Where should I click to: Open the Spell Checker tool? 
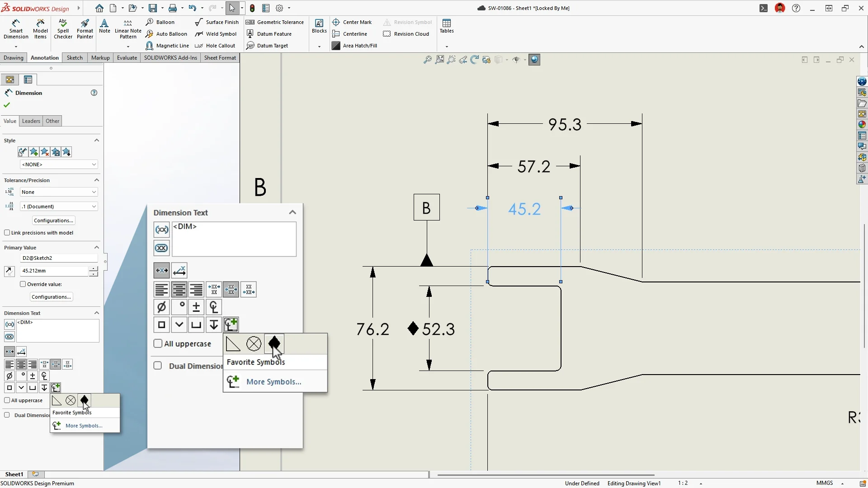pyautogui.click(x=63, y=29)
